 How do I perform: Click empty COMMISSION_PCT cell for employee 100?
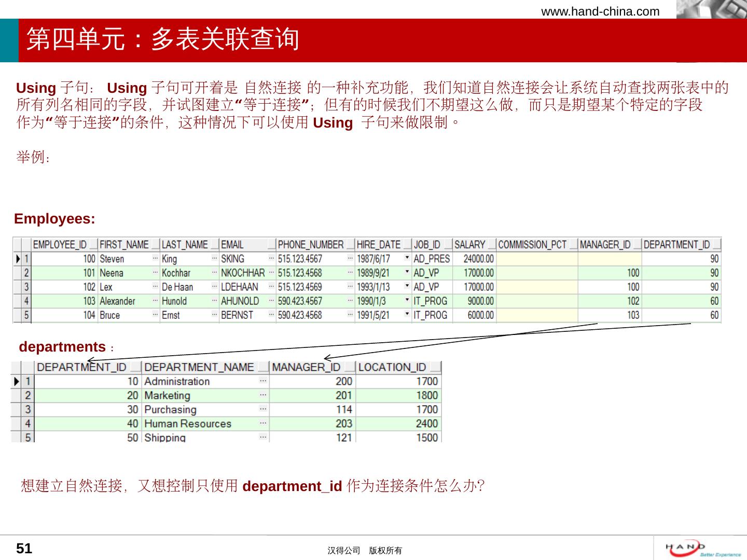click(536, 259)
